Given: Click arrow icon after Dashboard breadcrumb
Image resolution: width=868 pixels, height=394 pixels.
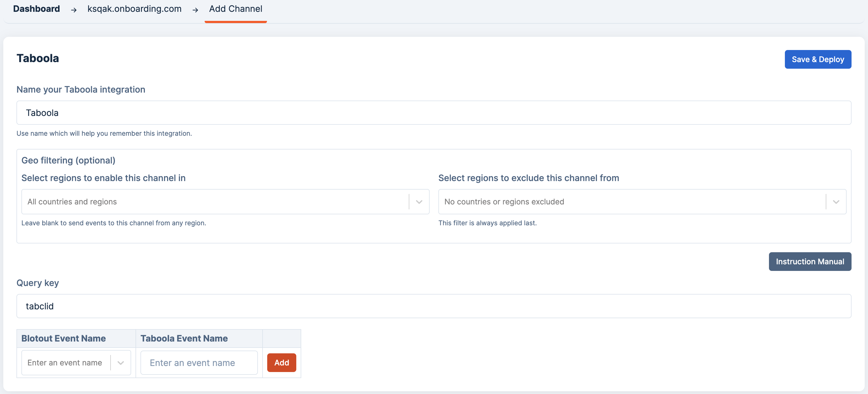Looking at the screenshot, I should pyautogui.click(x=74, y=10).
